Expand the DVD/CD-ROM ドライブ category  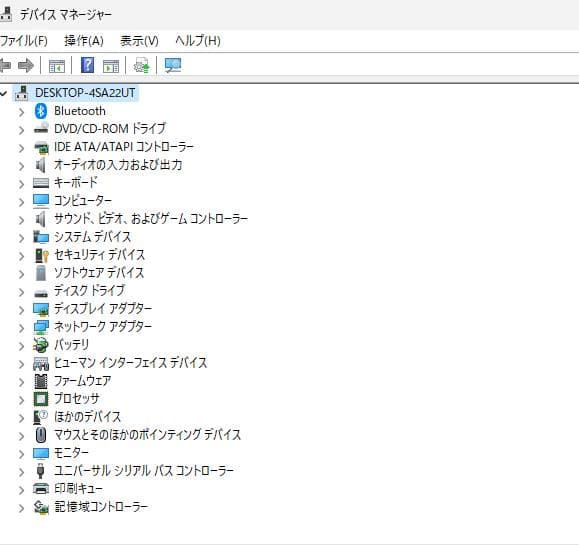click(21, 130)
